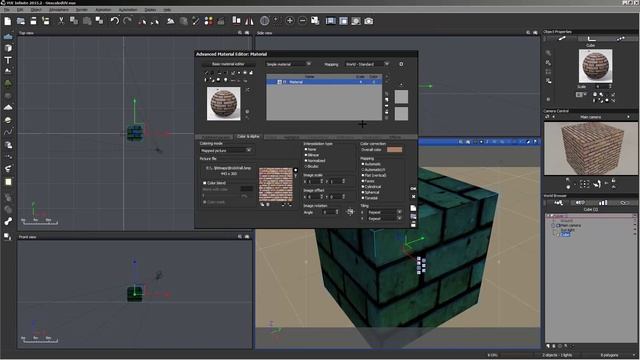Select the Text tool in the left toolbar
Screen dimensions: 640x360
click(x=8, y=60)
